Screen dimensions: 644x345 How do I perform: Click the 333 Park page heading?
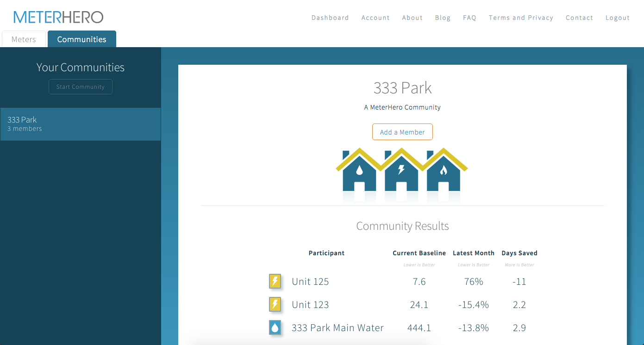pos(402,87)
